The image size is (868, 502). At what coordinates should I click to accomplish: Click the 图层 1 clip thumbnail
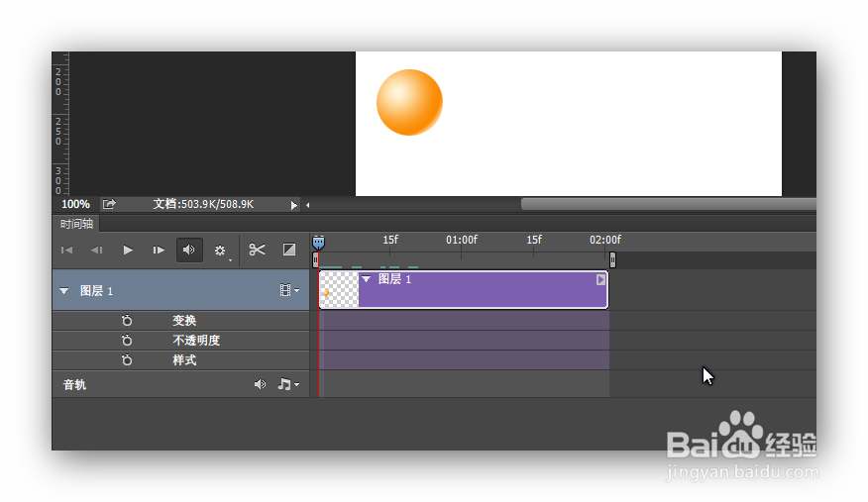(x=339, y=289)
